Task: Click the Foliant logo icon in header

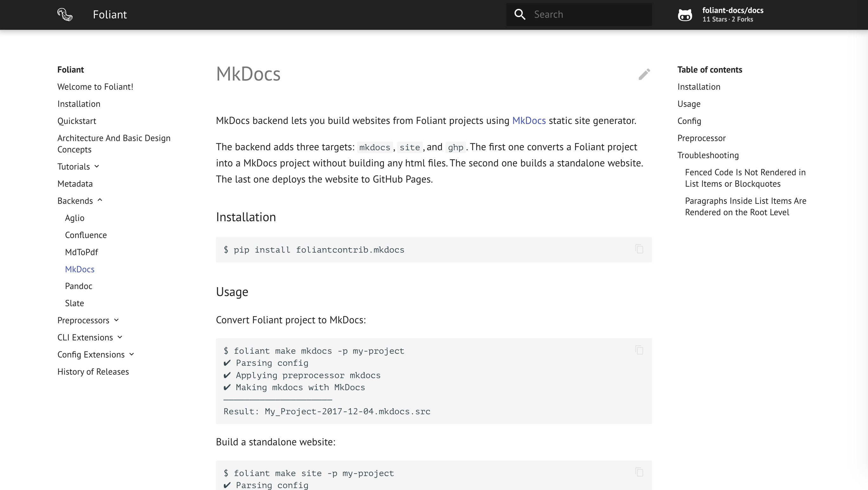Action: [x=65, y=15]
